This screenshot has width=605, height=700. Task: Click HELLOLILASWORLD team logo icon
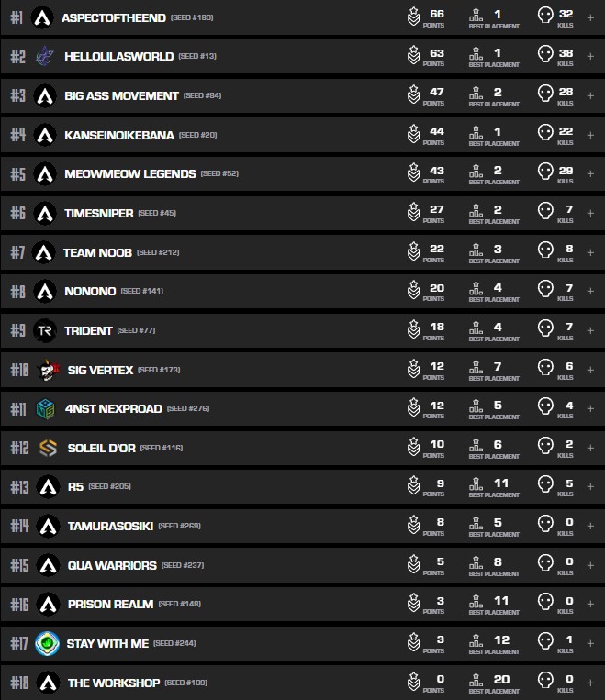pyautogui.click(x=44, y=56)
